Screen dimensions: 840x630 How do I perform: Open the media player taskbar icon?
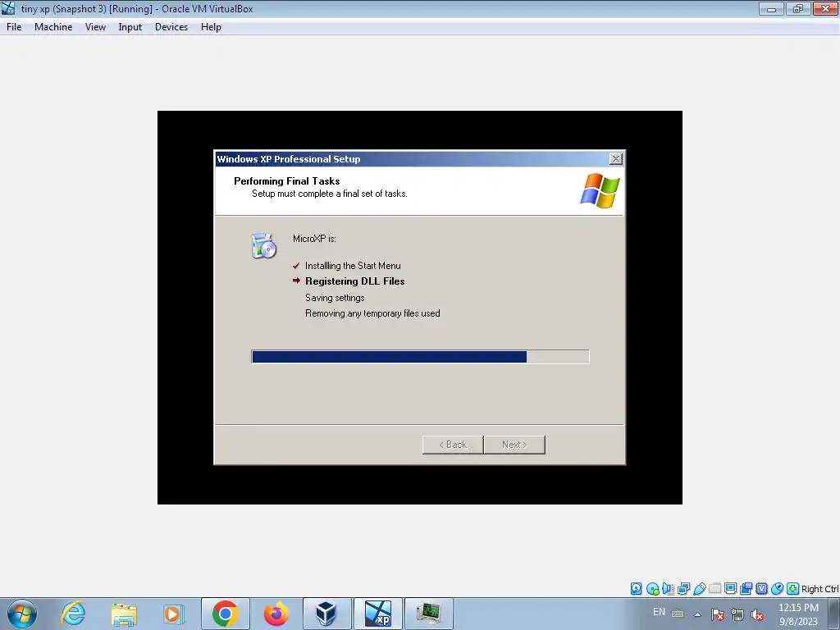point(174,614)
